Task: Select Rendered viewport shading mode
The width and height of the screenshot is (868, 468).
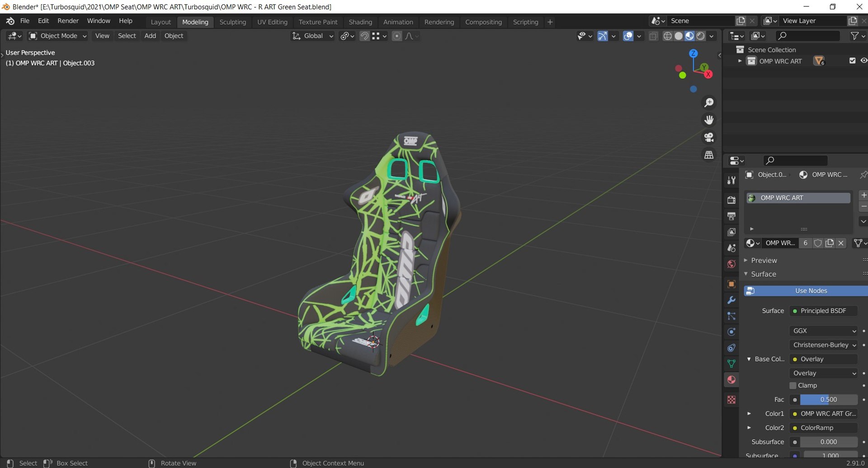Action: (x=700, y=36)
